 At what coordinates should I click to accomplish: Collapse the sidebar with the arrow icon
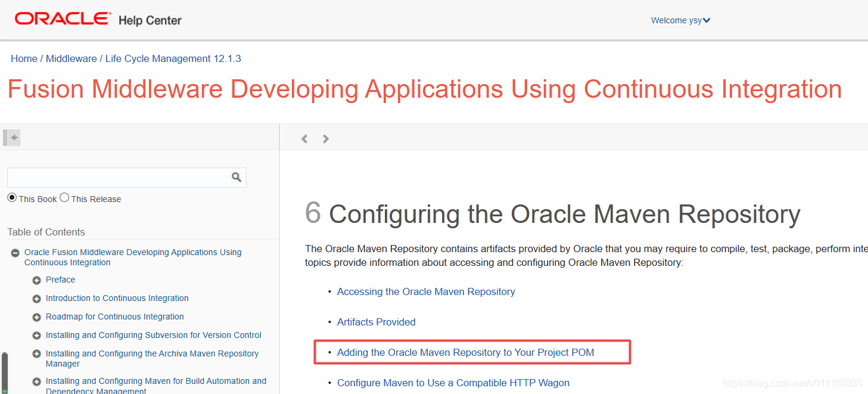[x=12, y=138]
